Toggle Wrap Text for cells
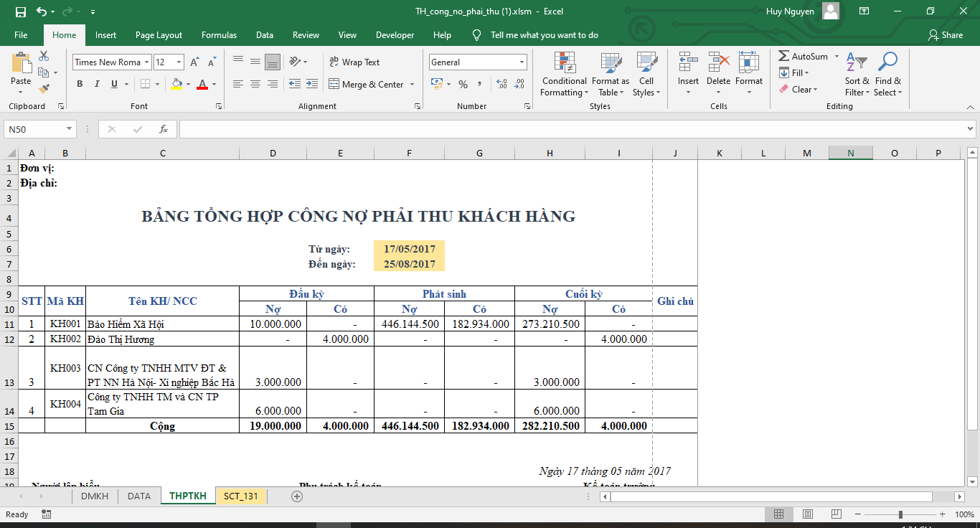The width and height of the screenshot is (980, 528). tap(354, 62)
